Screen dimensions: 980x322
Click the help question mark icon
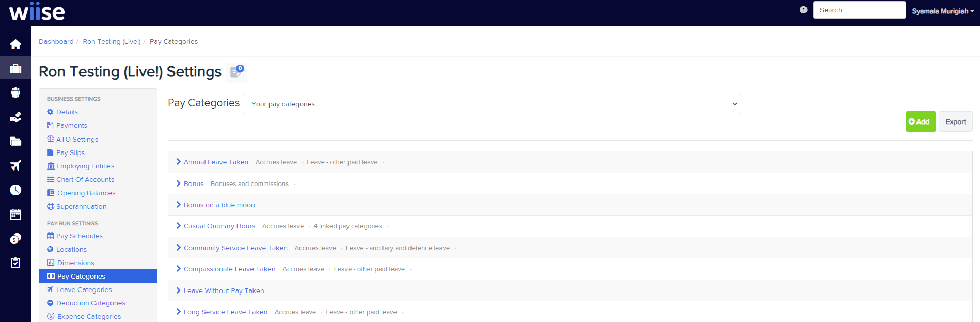(x=803, y=10)
